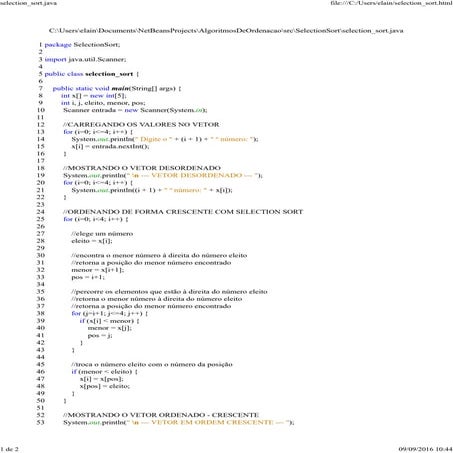453x453 pixels.
Task: Click the comment 'retorna o menor número à direita'
Action: click(x=156, y=299)
